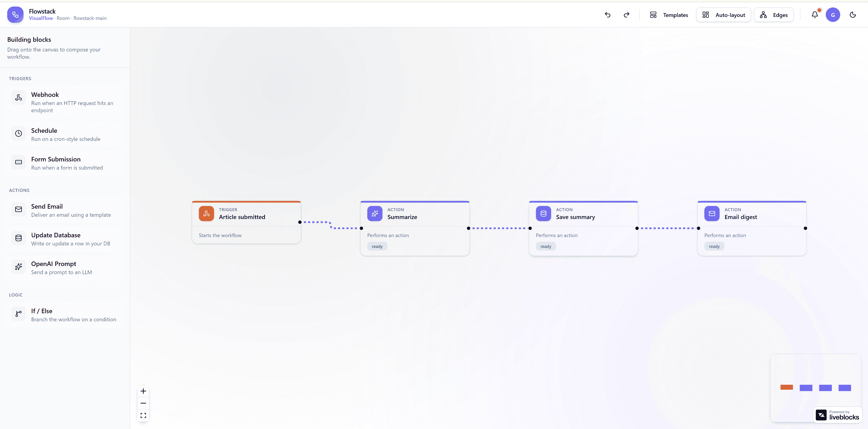Image resolution: width=868 pixels, height=429 pixels.
Task: Open the notifications bell
Action: [815, 15]
